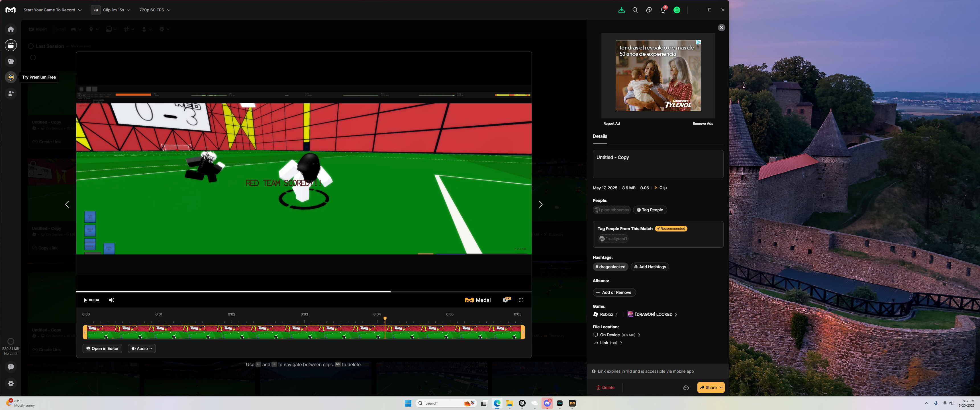Open File Explorer from taskbar
This screenshot has height=410, width=980.
point(509,403)
